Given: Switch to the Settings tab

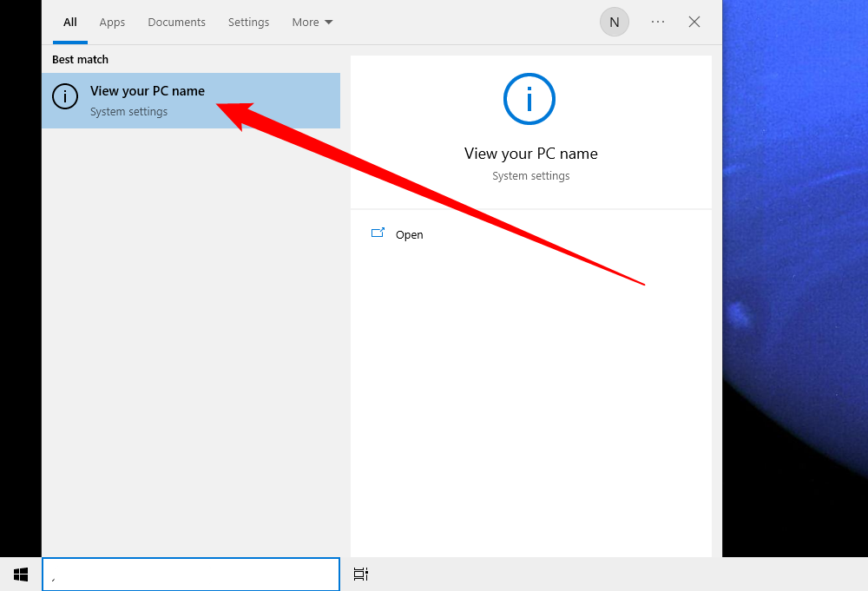Looking at the screenshot, I should pos(248,22).
